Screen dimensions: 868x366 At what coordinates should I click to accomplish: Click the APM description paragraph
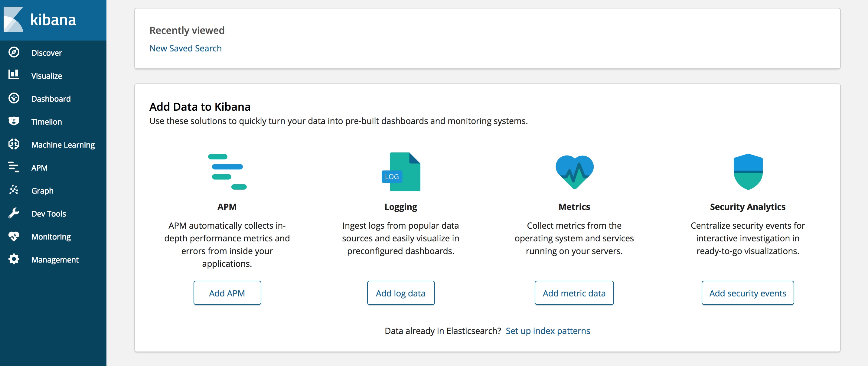(227, 244)
